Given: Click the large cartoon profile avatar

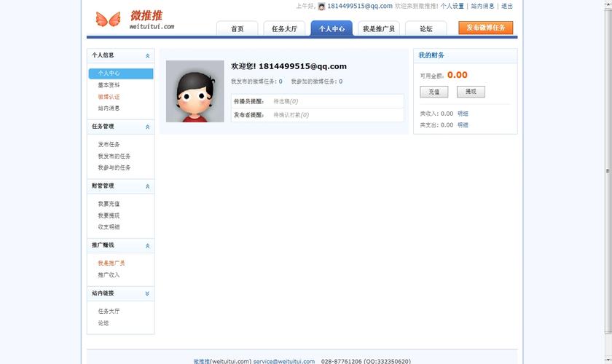Looking at the screenshot, I should (195, 91).
